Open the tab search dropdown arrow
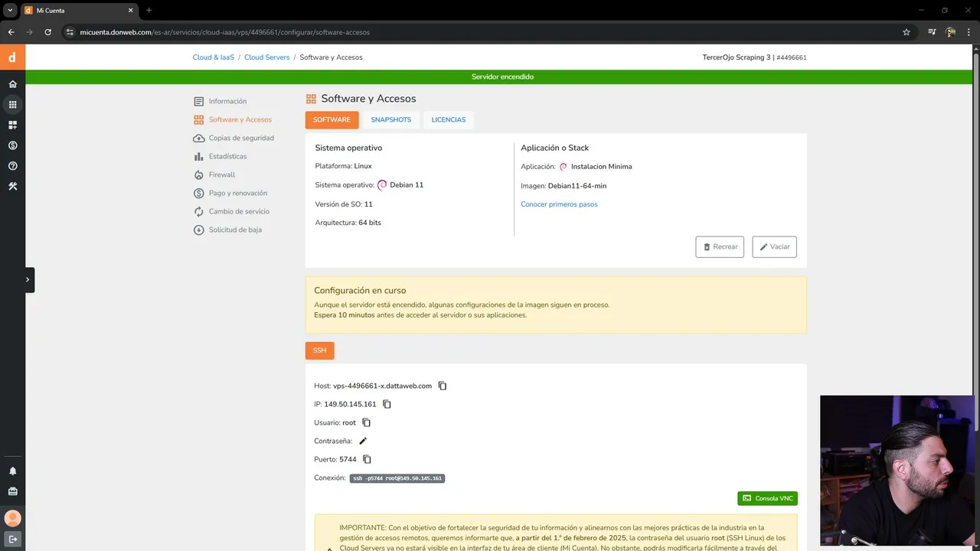980x551 pixels. [10, 11]
